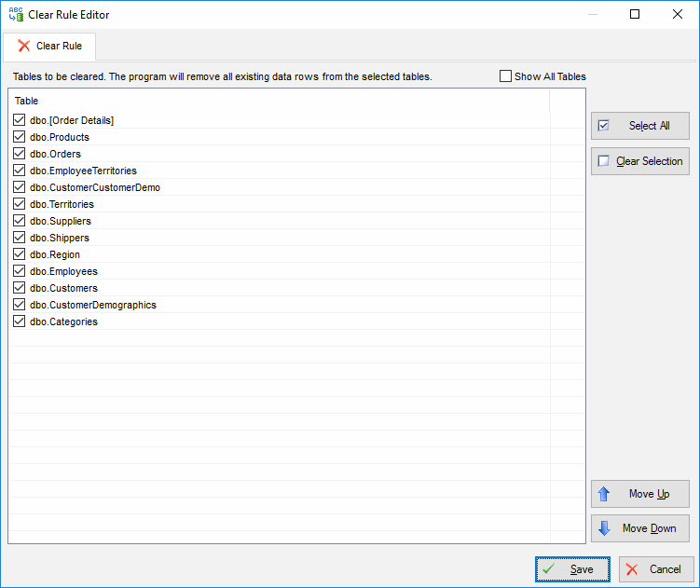Click the Select All button
700x588 pixels.
640,126
